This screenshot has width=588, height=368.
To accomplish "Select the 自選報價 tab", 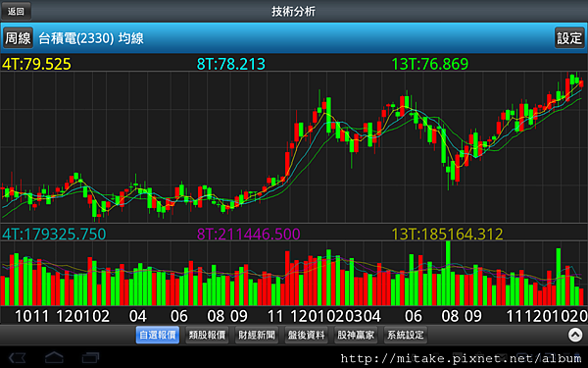I will (158, 335).
